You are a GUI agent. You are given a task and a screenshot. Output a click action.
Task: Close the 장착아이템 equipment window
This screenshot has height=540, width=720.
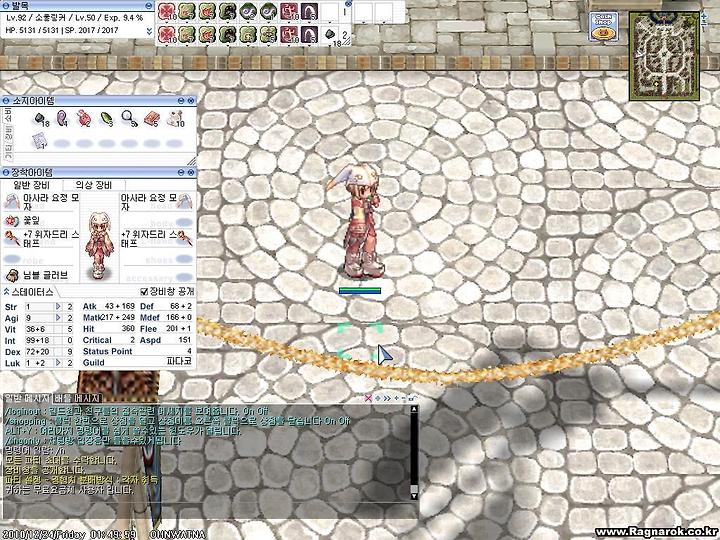pyautogui.click(x=191, y=172)
